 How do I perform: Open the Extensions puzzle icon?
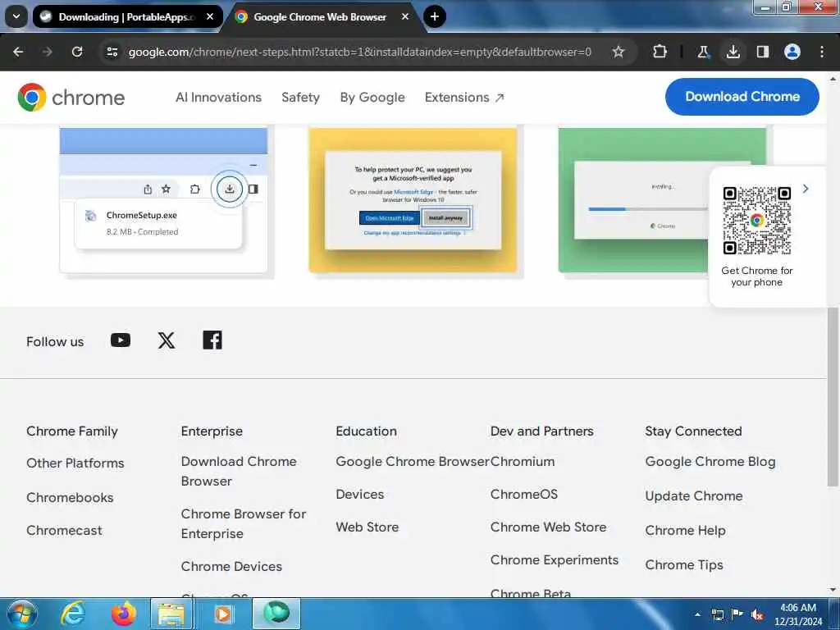(x=660, y=52)
